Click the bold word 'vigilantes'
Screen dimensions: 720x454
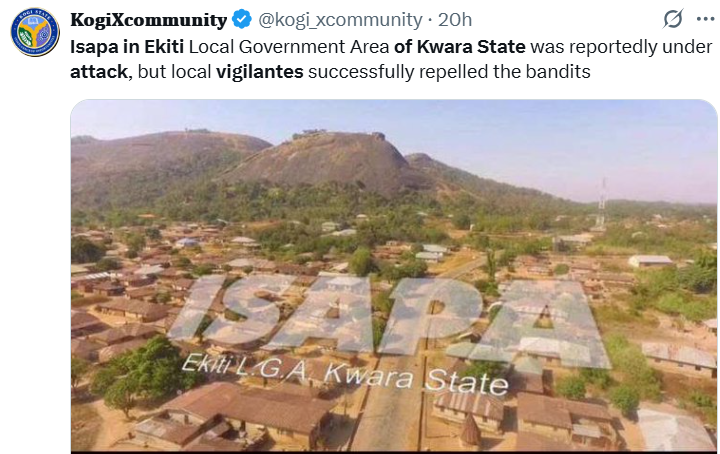click(259, 72)
